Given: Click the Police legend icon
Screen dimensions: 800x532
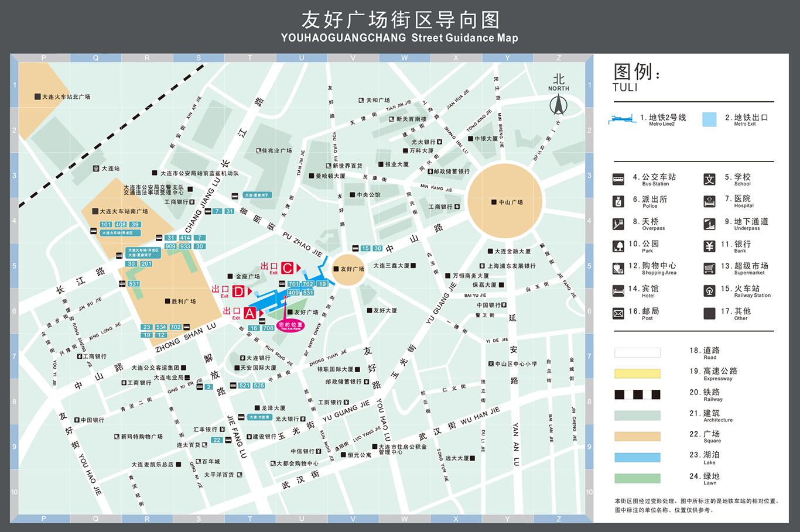Looking at the screenshot, I should coord(618,202).
